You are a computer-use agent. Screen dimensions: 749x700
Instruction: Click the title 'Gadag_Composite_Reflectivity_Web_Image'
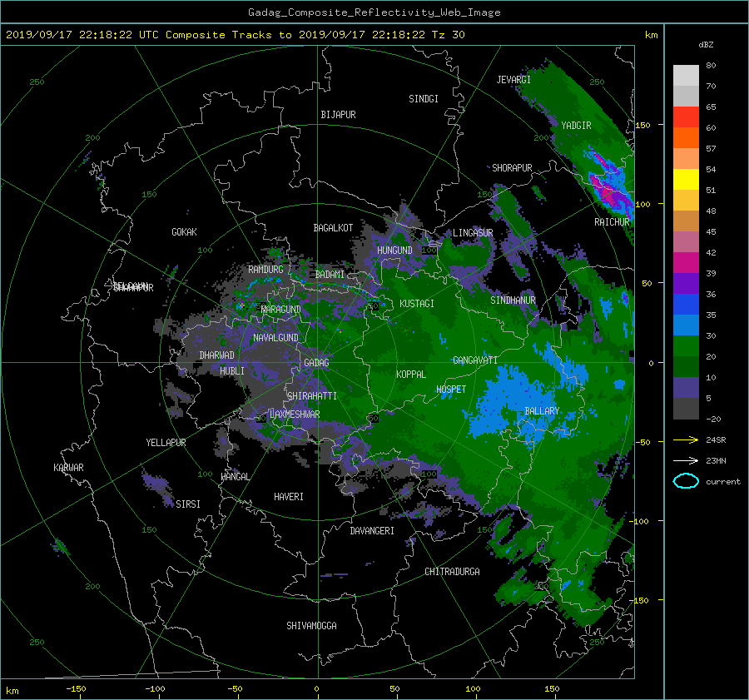point(374,12)
